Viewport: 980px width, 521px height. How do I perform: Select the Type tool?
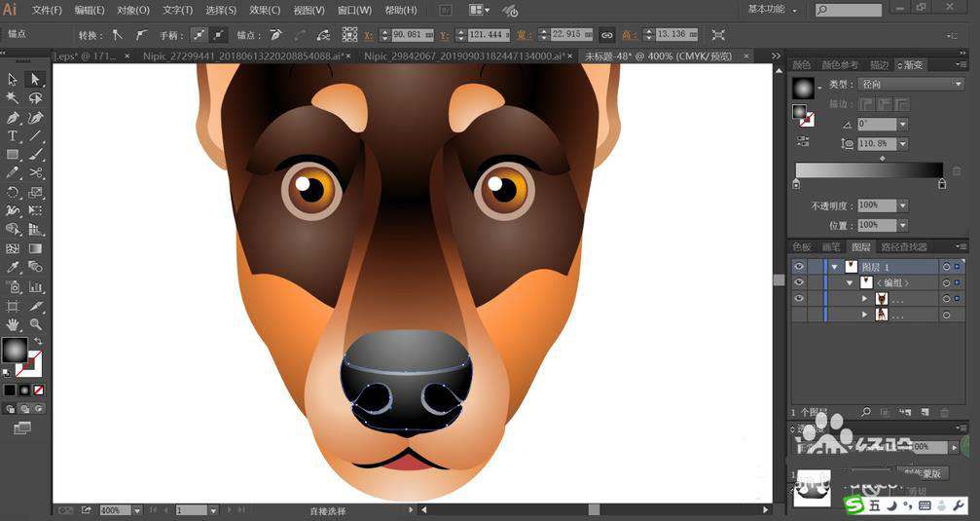[12, 135]
